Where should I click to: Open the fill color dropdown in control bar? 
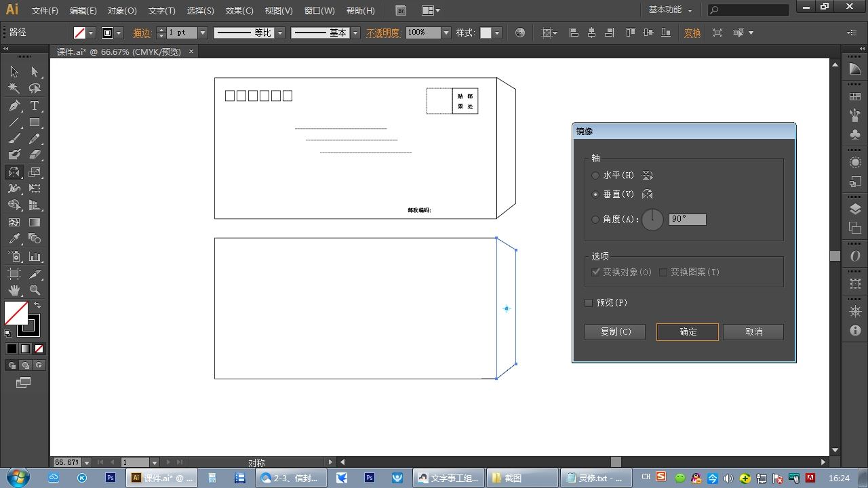pyautogui.click(x=91, y=33)
